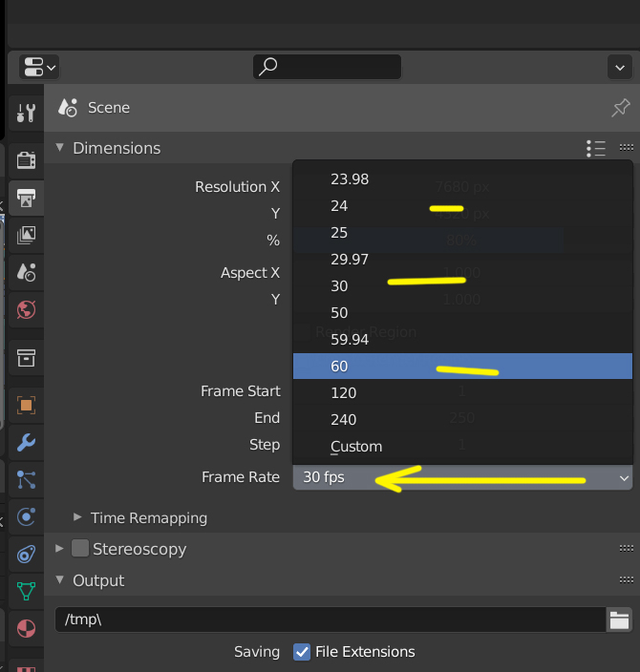640x672 pixels.
Task: Open the Material properties tab
Action: (x=26, y=629)
